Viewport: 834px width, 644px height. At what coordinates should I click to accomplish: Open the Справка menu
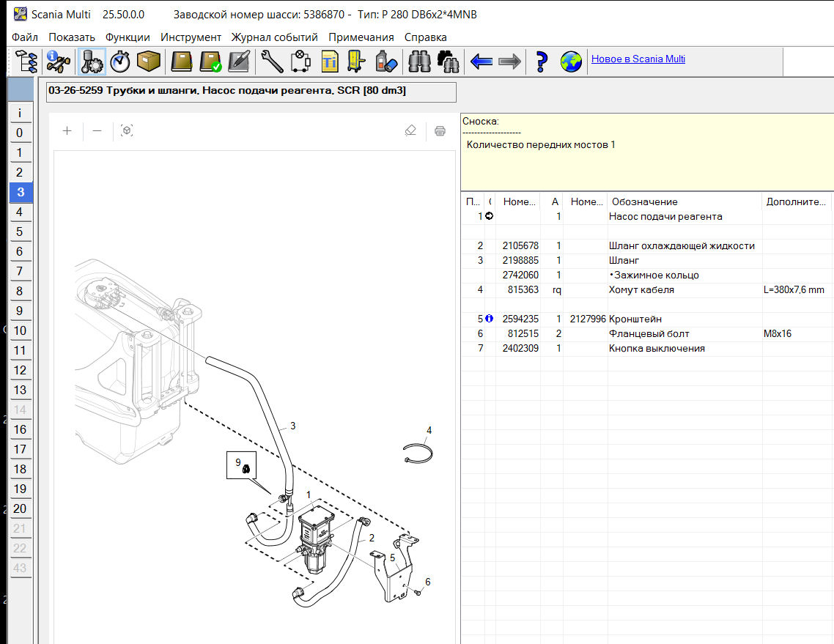(426, 37)
